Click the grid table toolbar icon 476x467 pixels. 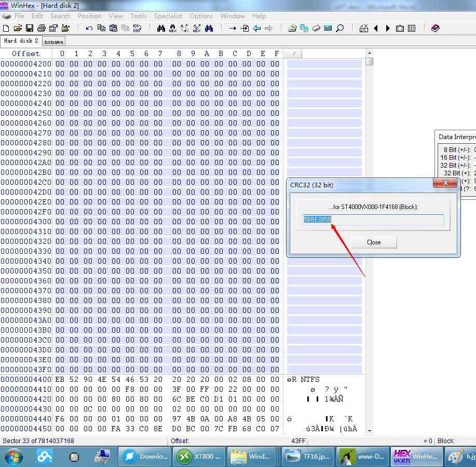[x=412, y=28]
